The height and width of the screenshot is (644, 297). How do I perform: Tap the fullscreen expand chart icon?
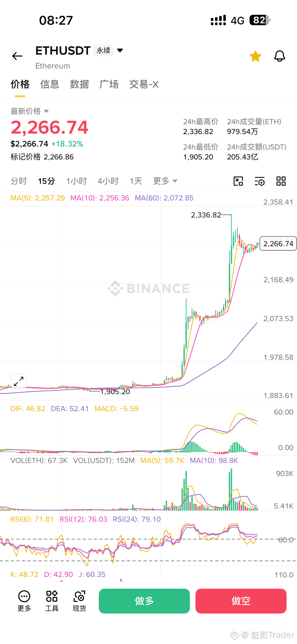coord(19,381)
